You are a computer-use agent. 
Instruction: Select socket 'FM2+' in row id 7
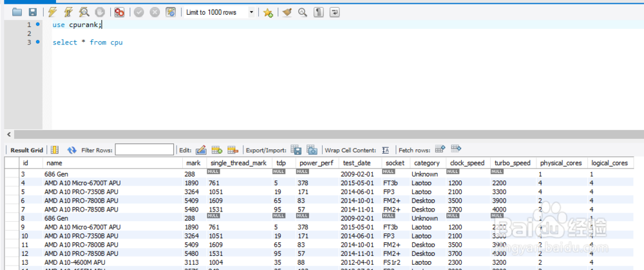(x=395, y=210)
